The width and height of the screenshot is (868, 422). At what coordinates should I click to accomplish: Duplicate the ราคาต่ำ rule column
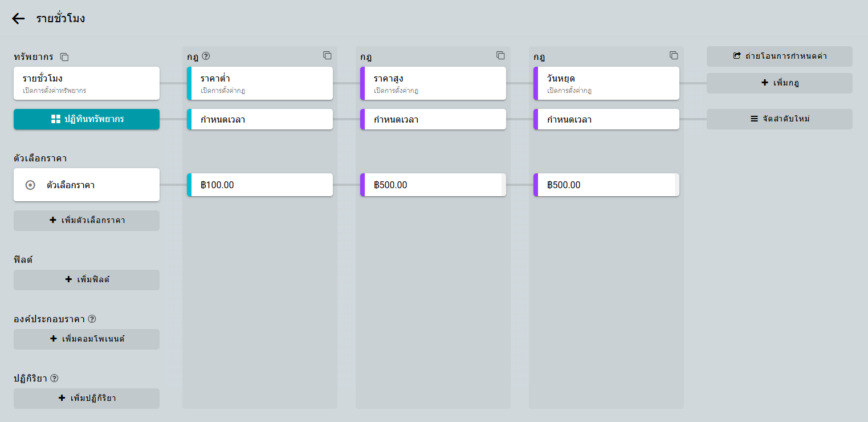click(x=327, y=55)
